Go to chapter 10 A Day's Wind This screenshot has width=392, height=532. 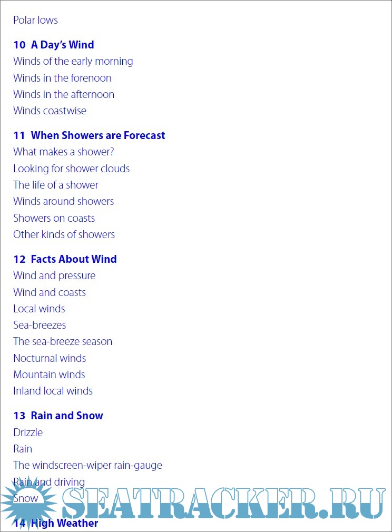point(54,45)
